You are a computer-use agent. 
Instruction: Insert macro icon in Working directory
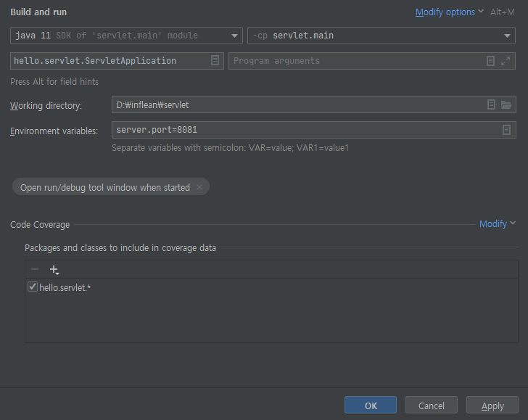tap(491, 104)
